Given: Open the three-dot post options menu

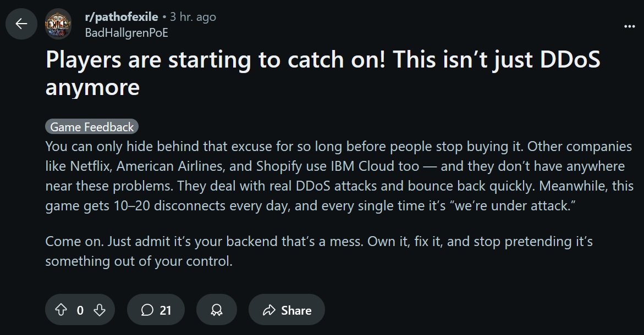Looking at the screenshot, I should 629,26.
